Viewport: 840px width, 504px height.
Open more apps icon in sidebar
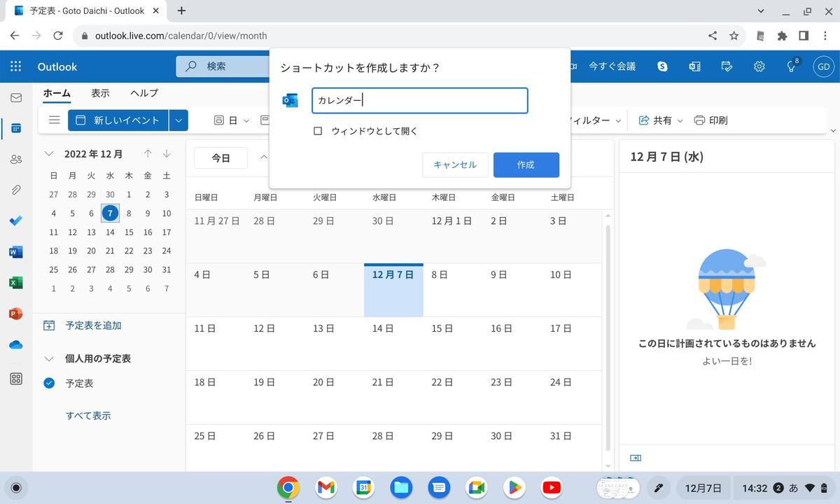point(15,379)
